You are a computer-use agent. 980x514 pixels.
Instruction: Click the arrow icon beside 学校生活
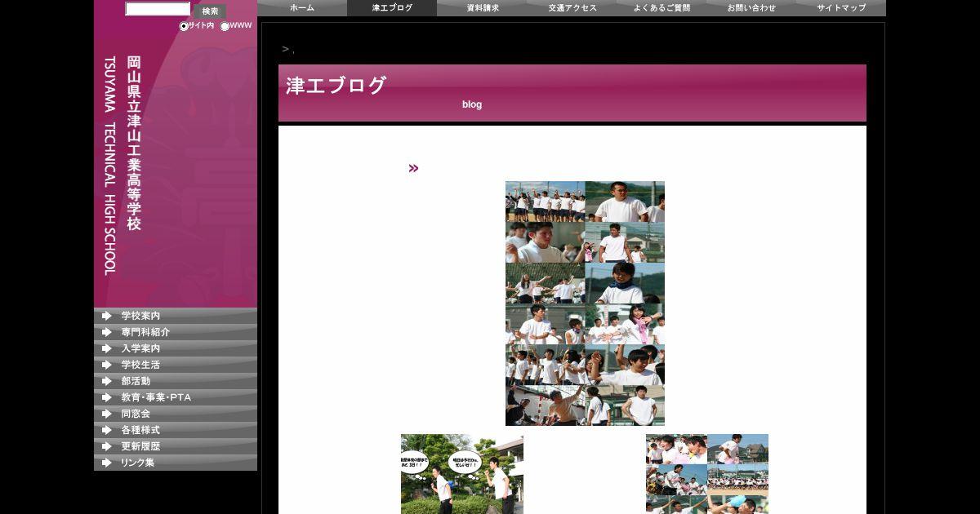tap(106, 365)
